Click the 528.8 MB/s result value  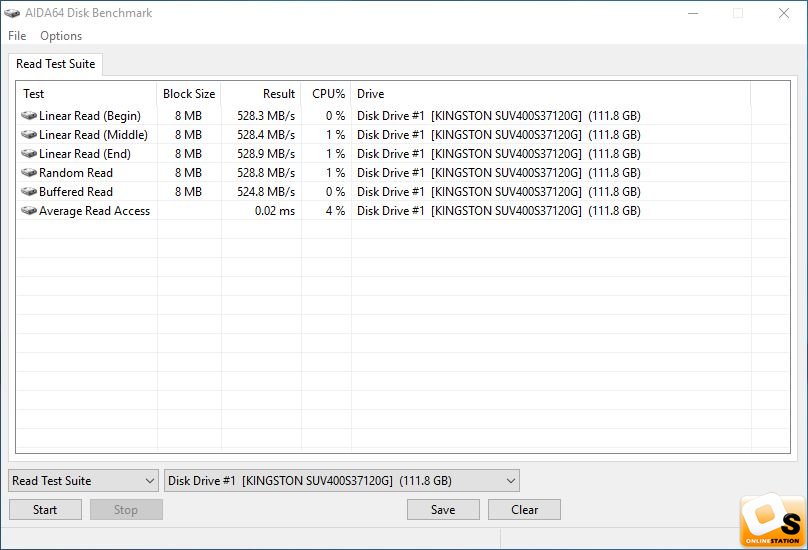click(266, 173)
